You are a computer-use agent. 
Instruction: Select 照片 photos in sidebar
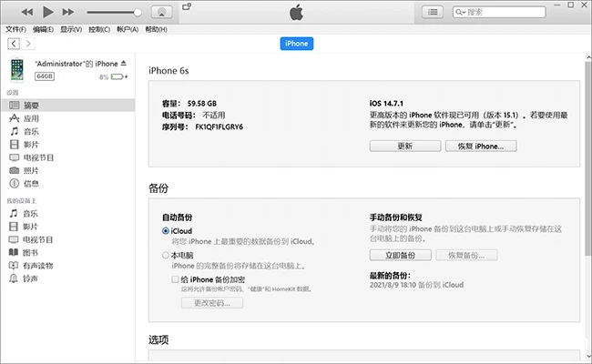68,170
